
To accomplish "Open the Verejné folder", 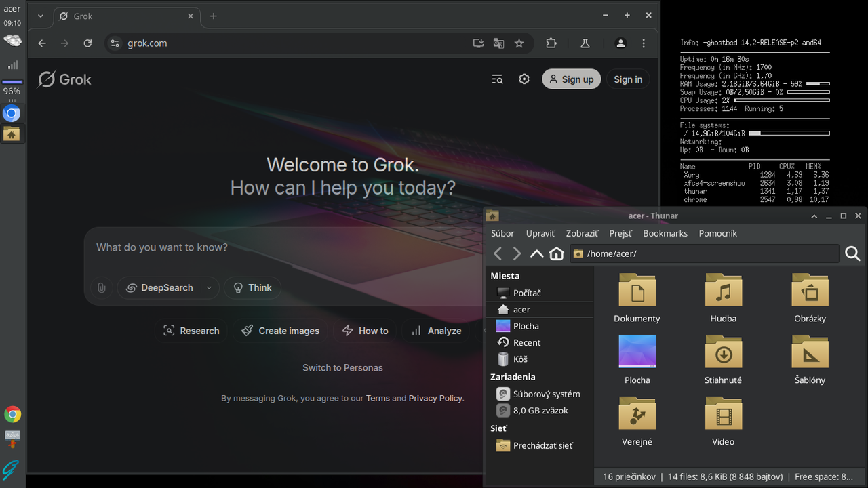I will tap(637, 422).
